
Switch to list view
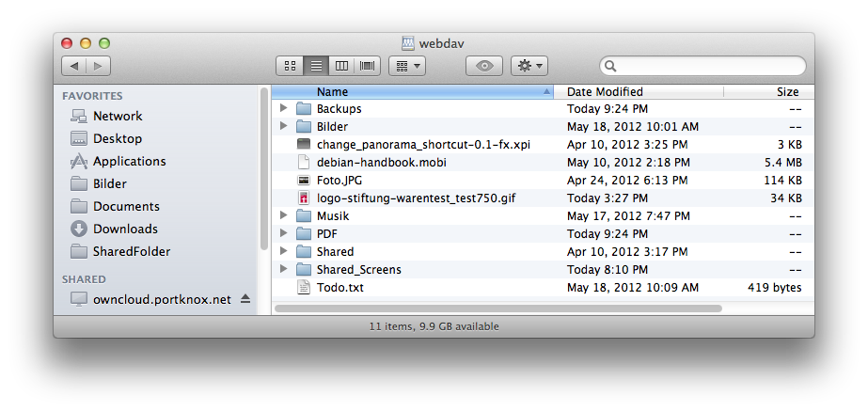(x=316, y=66)
